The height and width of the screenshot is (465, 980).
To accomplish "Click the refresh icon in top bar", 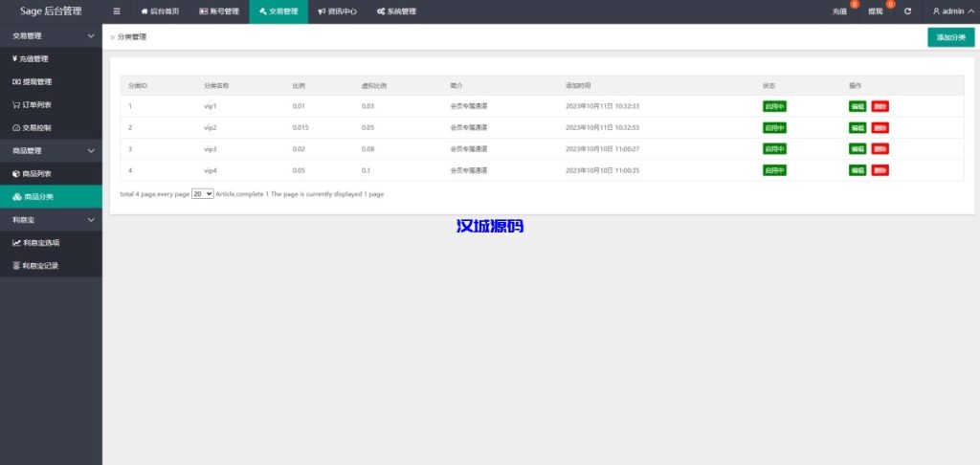I will [907, 11].
